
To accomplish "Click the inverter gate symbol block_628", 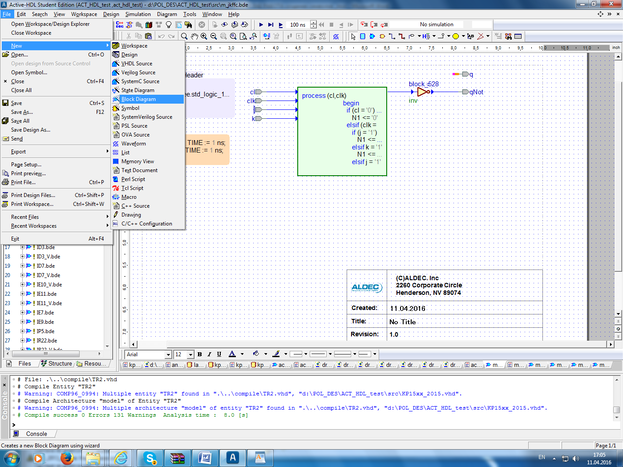I will point(422,92).
